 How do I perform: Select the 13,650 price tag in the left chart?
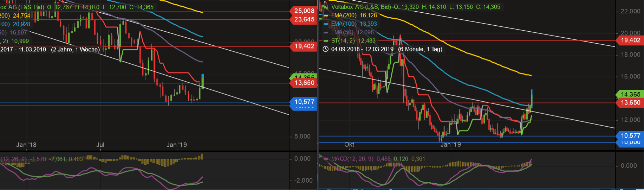coord(304,83)
